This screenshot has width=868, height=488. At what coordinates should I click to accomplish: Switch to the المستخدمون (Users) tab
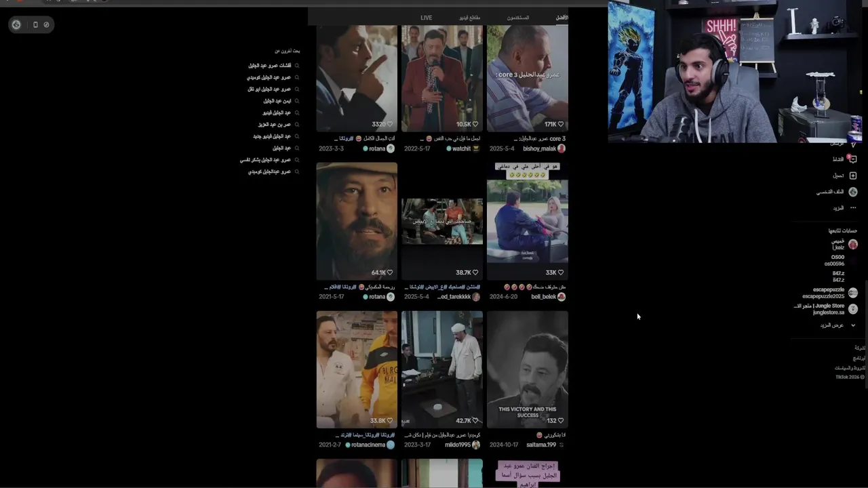click(518, 18)
